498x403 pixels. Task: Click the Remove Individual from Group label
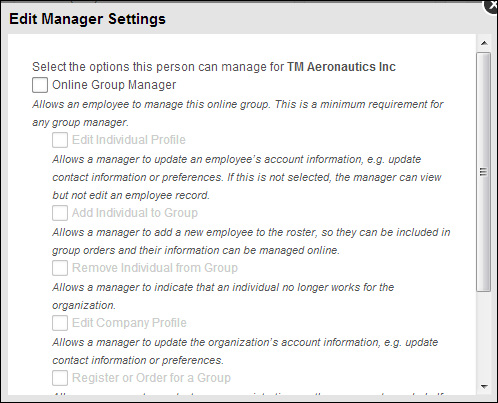click(155, 268)
